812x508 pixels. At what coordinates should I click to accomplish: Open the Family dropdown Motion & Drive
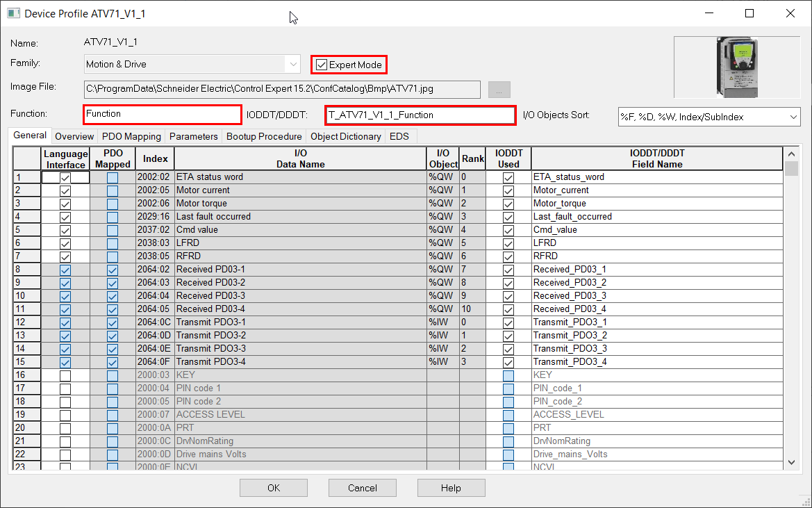(192, 64)
